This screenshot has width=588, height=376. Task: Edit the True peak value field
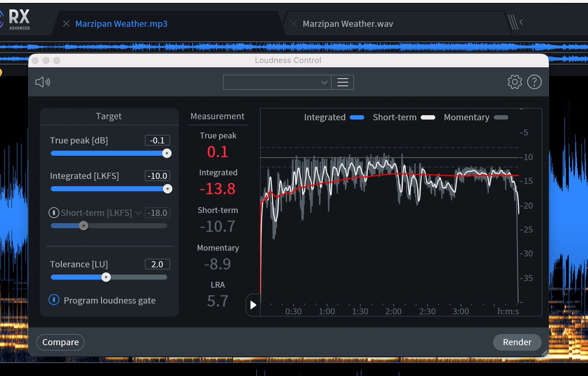pyautogui.click(x=157, y=140)
